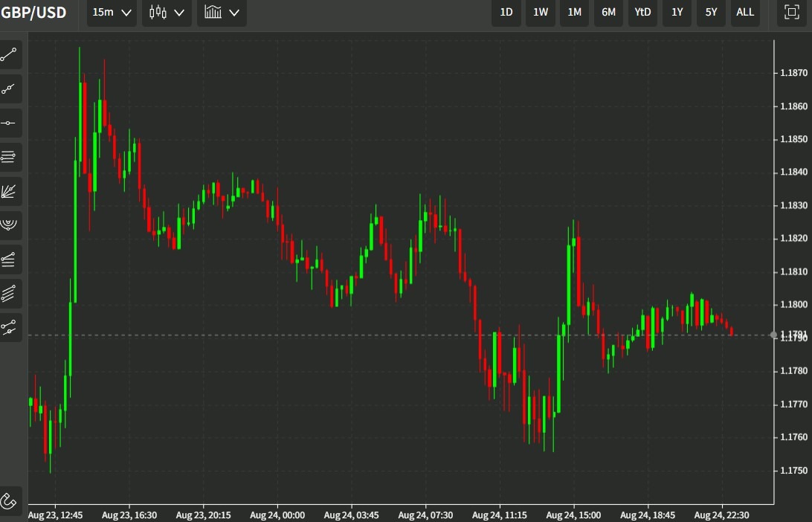Select the horizontal line drawing tool
This screenshot has height=522, width=812.
[10, 123]
